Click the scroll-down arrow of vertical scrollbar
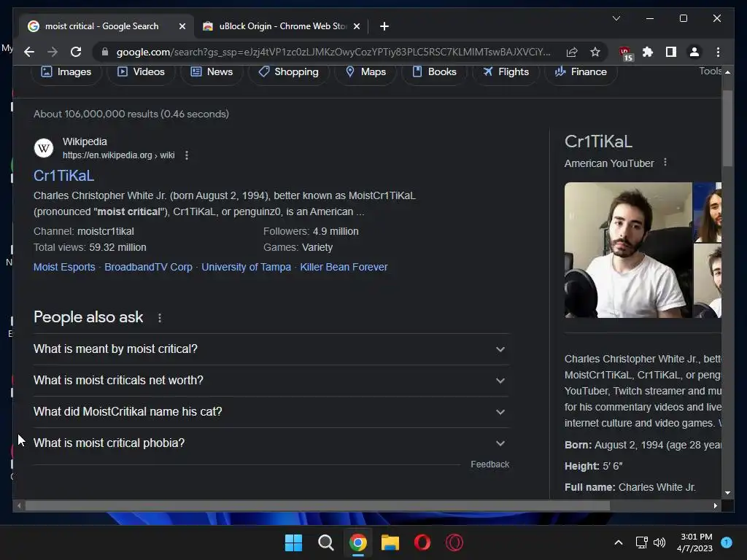The height and width of the screenshot is (560, 747). pos(727,494)
